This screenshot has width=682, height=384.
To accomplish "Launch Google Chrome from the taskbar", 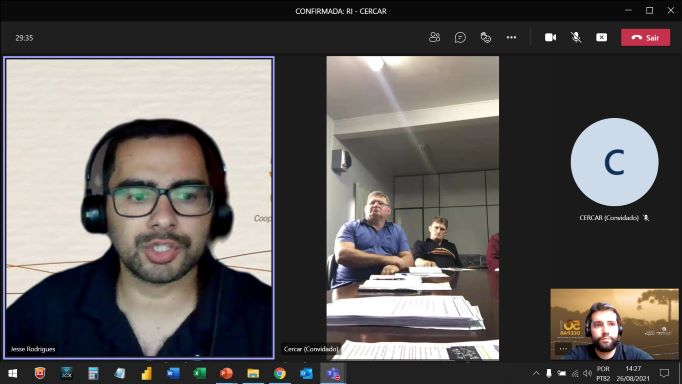I will 280,373.
